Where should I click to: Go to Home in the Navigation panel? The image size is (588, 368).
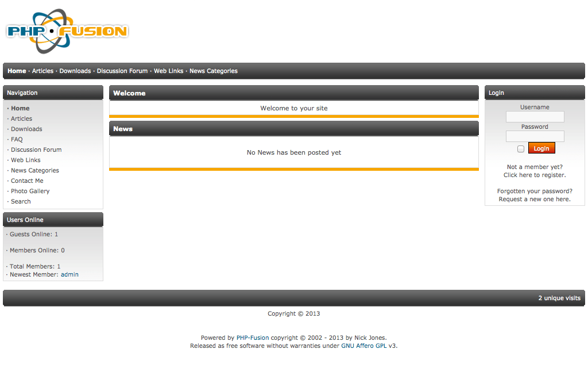coord(20,108)
